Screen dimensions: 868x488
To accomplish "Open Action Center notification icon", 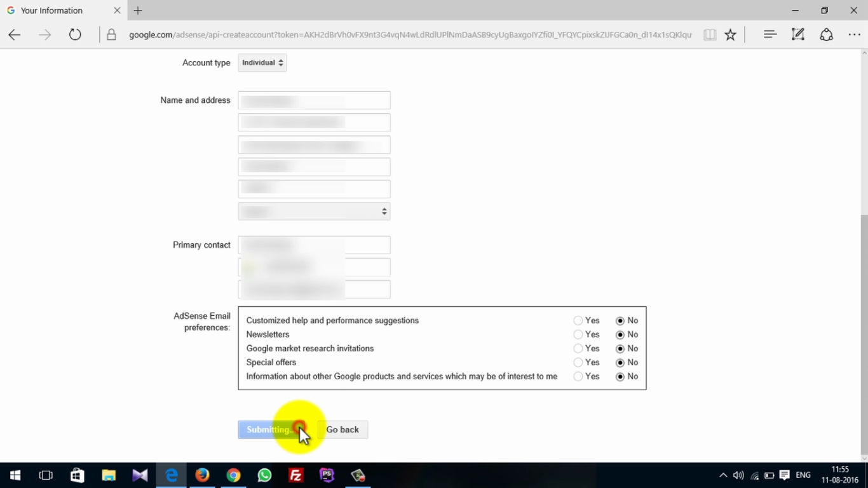I will [785, 475].
